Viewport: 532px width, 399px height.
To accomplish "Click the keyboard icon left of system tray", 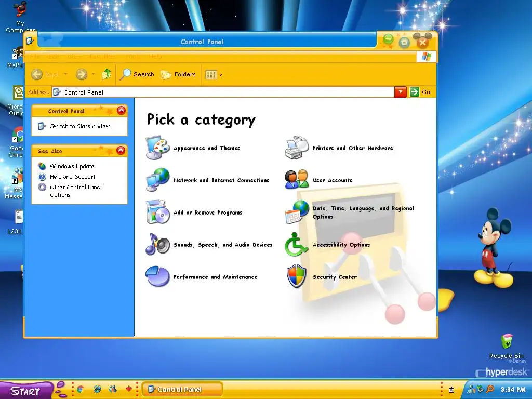I will click(451, 390).
